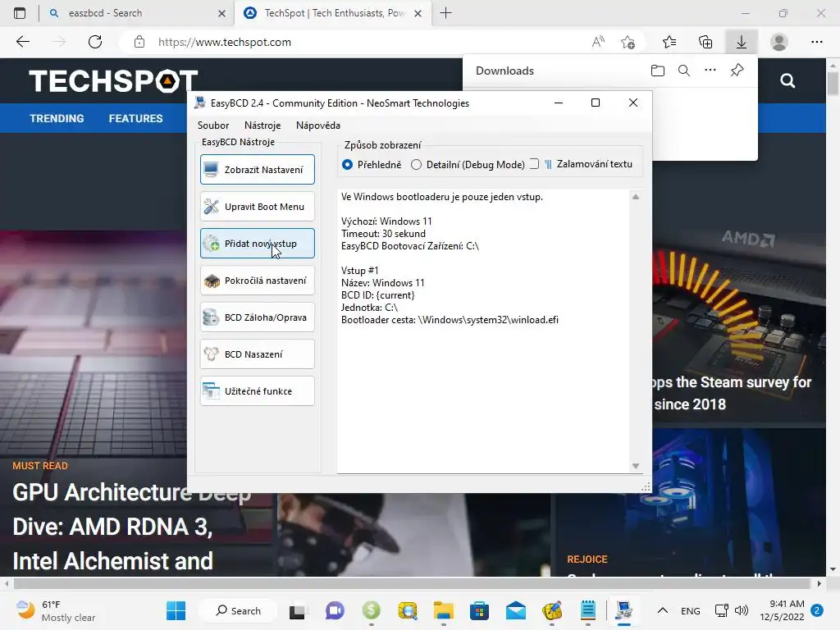840x630 pixels.
Task: Open Task View from the taskbar
Action: (297, 610)
